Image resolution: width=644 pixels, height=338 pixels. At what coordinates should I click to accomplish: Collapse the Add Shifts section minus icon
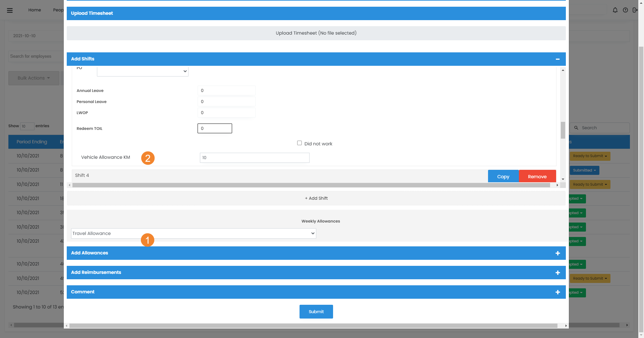click(557, 59)
